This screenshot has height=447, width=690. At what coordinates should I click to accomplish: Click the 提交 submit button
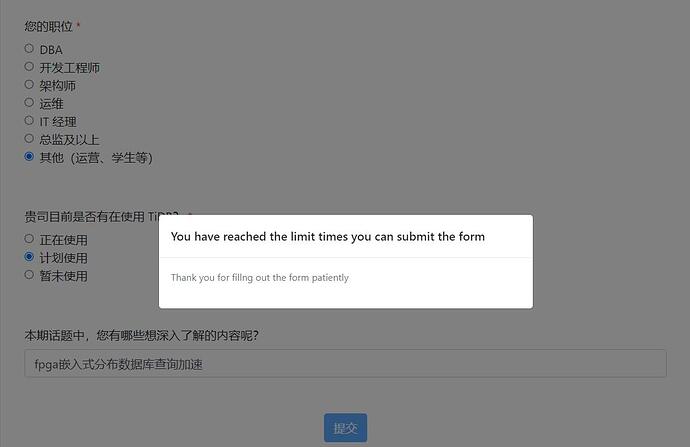point(345,428)
